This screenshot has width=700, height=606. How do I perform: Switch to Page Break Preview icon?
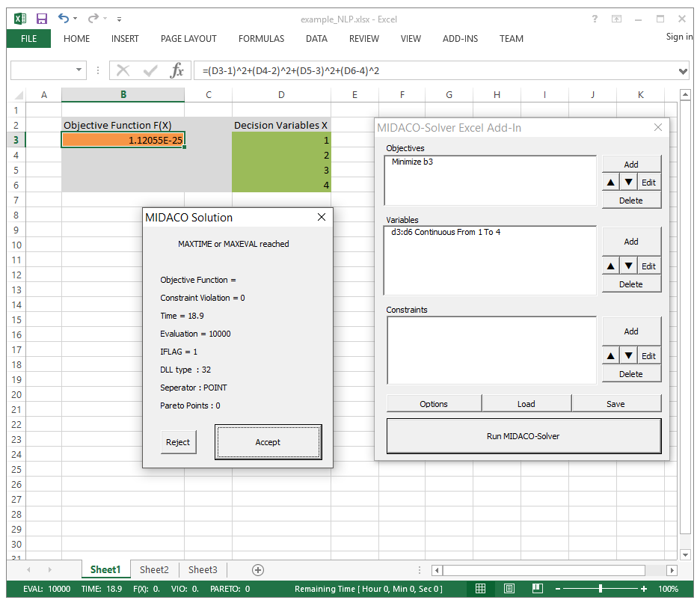pos(538,589)
